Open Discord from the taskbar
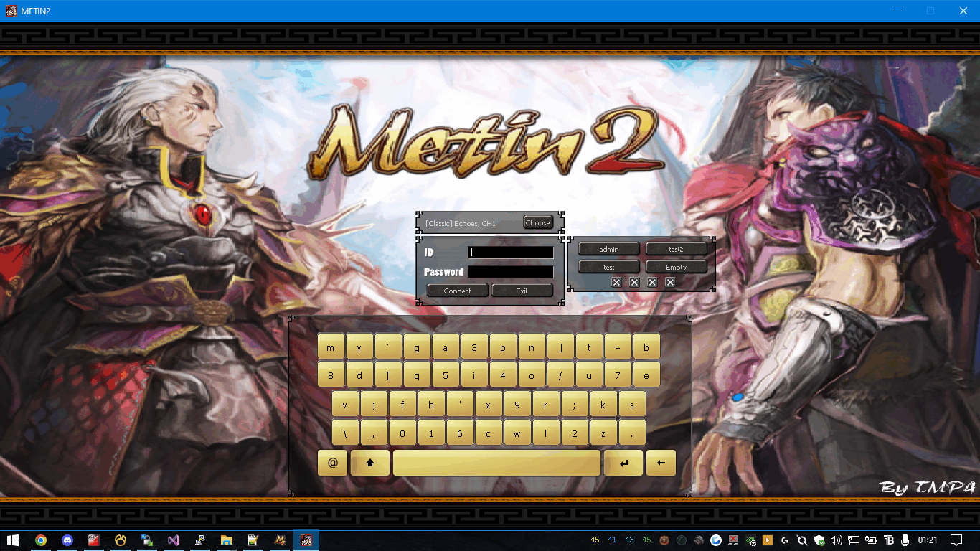 pos(67,540)
